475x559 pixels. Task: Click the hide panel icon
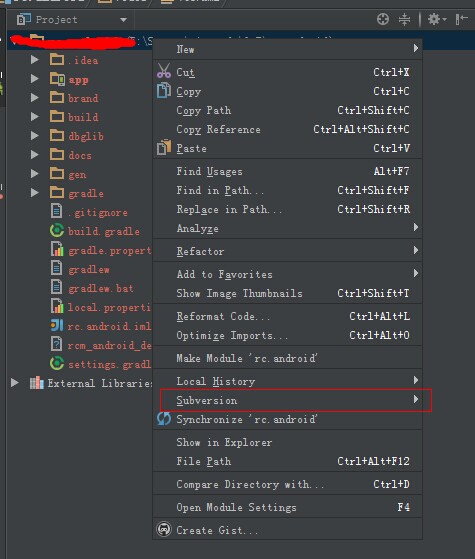[461, 19]
